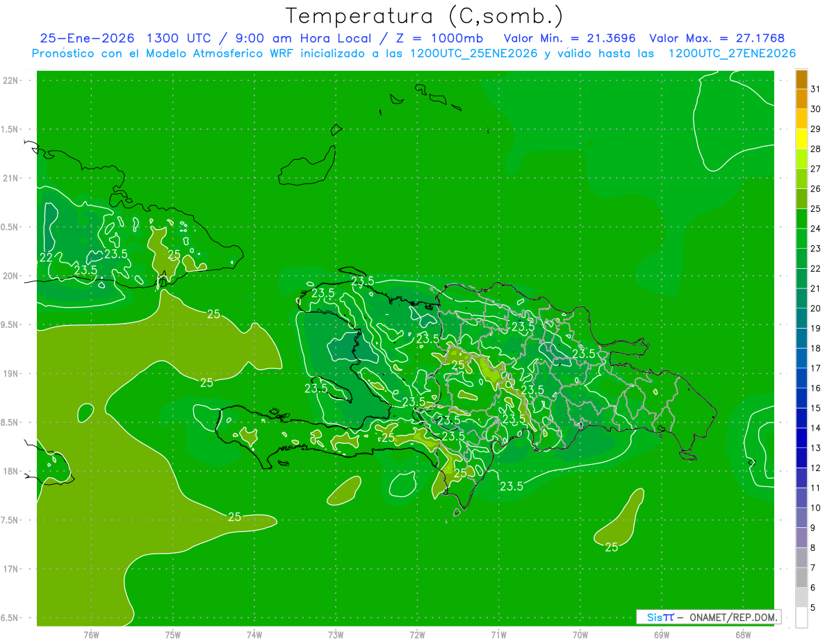This screenshot has width=834, height=644.
Task: Select the "Z = 1000mb" level text
Action: click(x=439, y=38)
